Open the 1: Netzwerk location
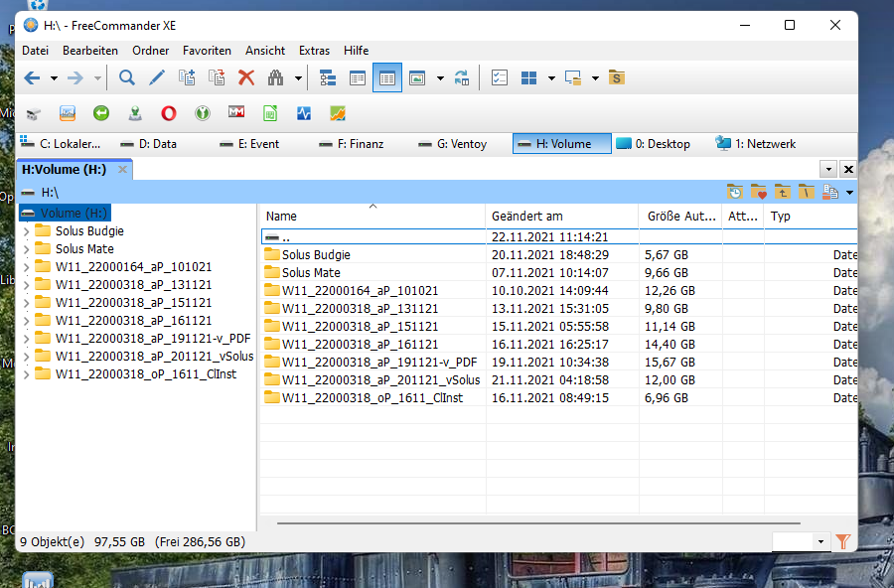894x588 pixels. [x=756, y=144]
